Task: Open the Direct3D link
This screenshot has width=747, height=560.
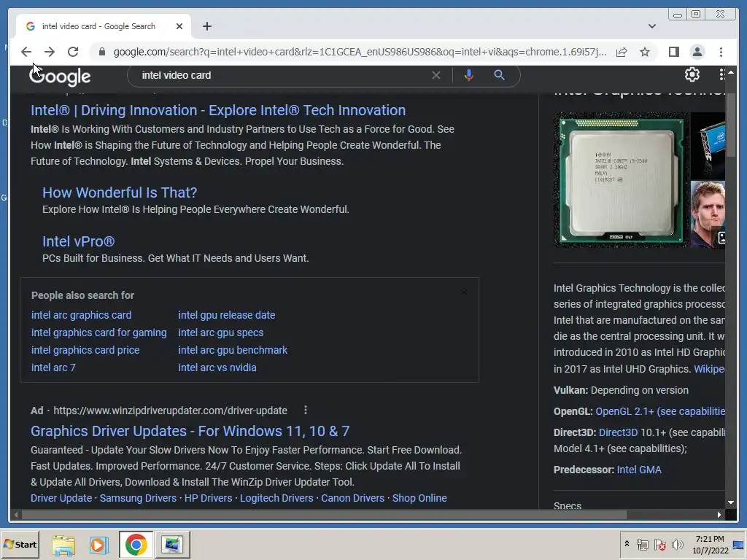Action: coord(618,432)
